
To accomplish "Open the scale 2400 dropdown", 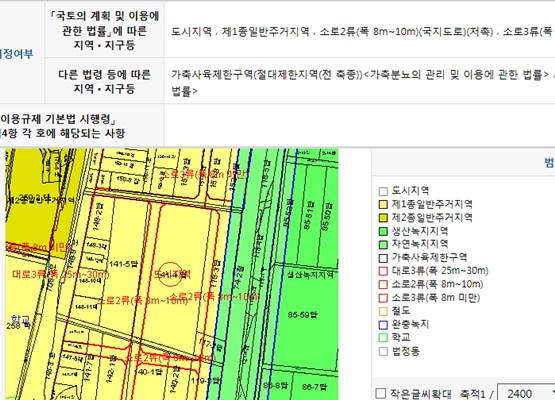I will pos(527,393).
